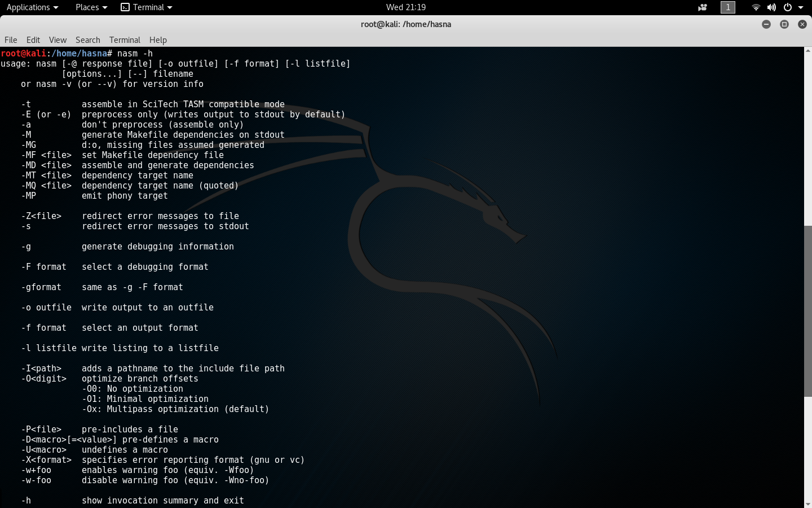Image resolution: width=812 pixels, height=508 pixels.
Task: Click 'pre-defines a macro' text
Action: pos(170,440)
